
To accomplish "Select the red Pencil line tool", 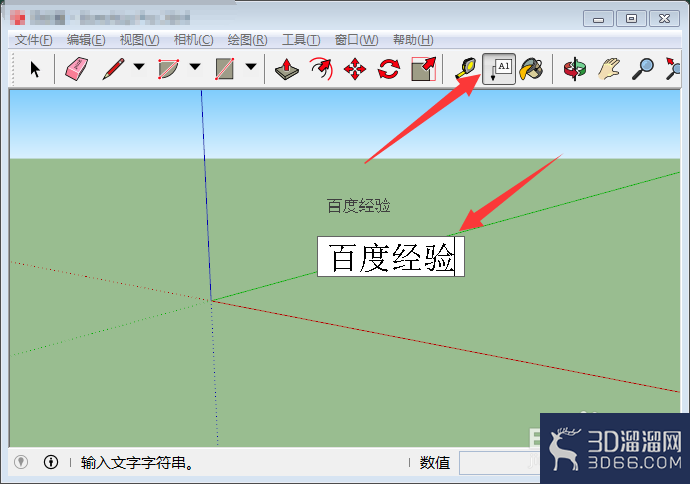I will (113, 69).
